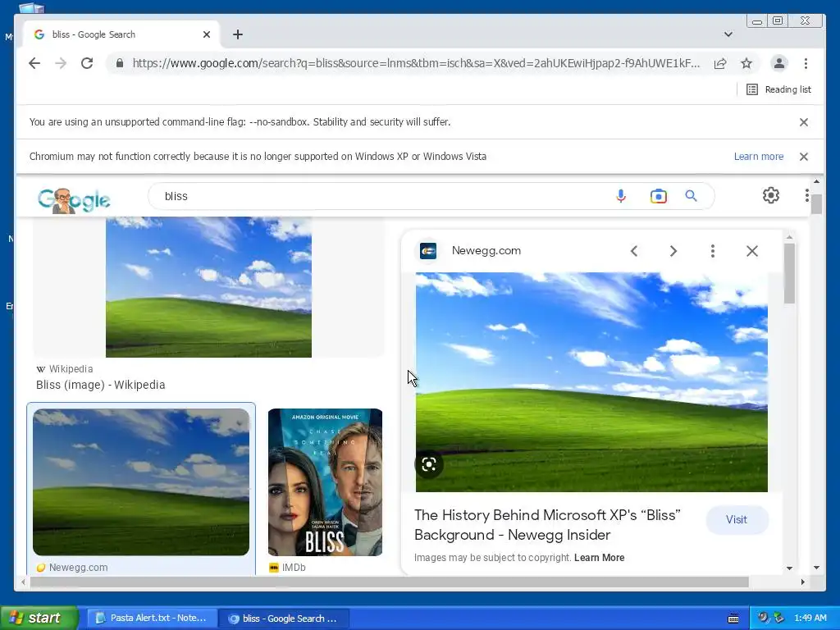Open the Windows start menu
The height and width of the screenshot is (630, 840).
coord(39,619)
